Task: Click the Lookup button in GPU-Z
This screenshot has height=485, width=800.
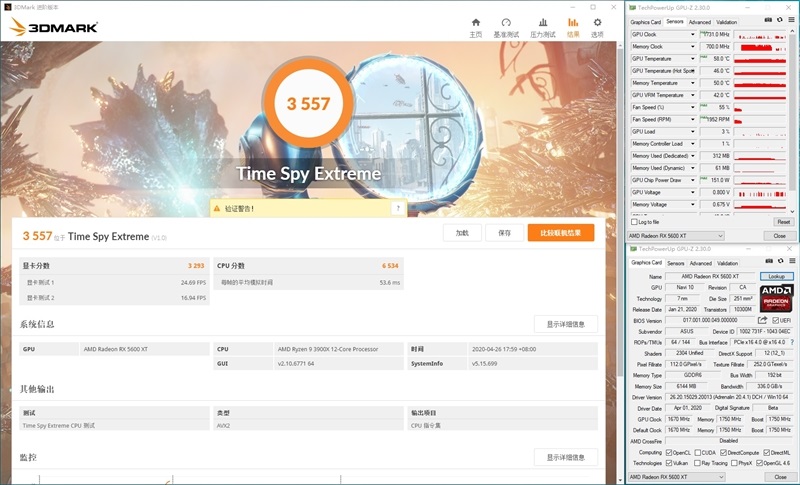Action: (776, 276)
